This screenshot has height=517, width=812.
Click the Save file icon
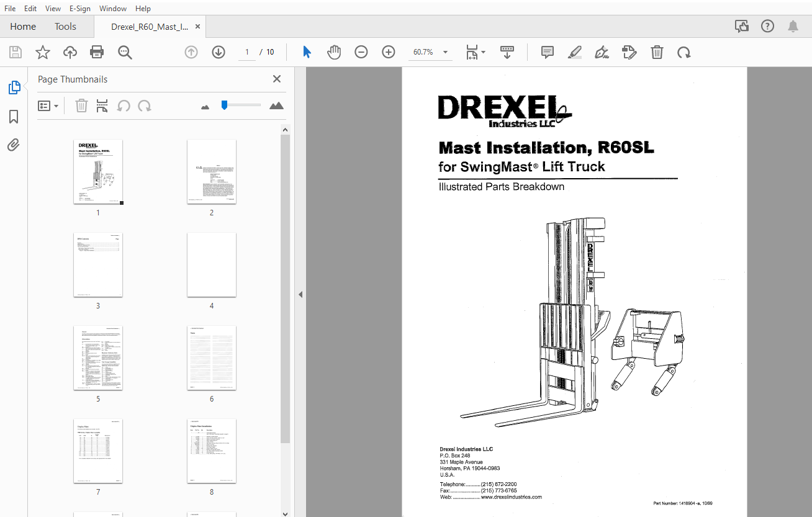tap(15, 52)
